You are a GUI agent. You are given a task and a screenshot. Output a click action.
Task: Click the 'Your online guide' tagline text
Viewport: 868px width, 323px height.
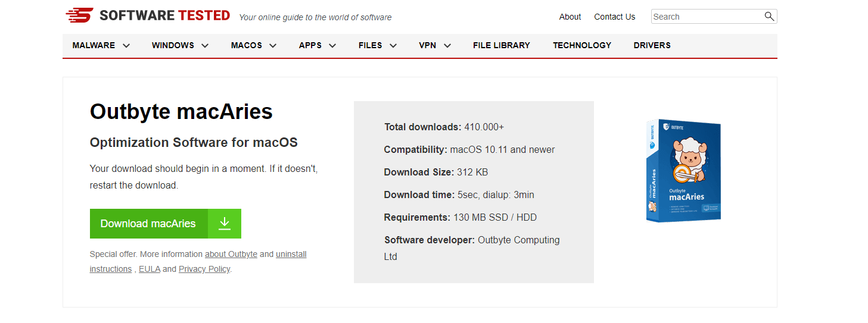coord(315,17)
